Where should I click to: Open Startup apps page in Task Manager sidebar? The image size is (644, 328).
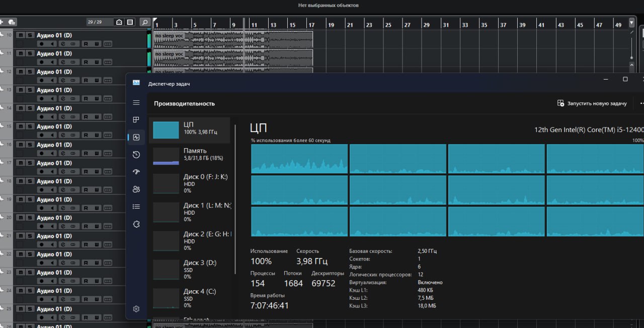pyautogui.click(x=136, y=172)
